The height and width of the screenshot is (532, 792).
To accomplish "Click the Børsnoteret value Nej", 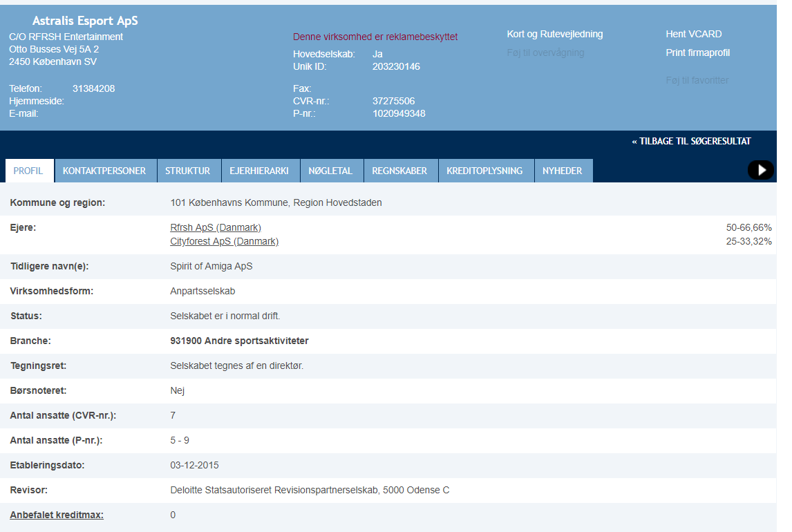I will [178, 390].
